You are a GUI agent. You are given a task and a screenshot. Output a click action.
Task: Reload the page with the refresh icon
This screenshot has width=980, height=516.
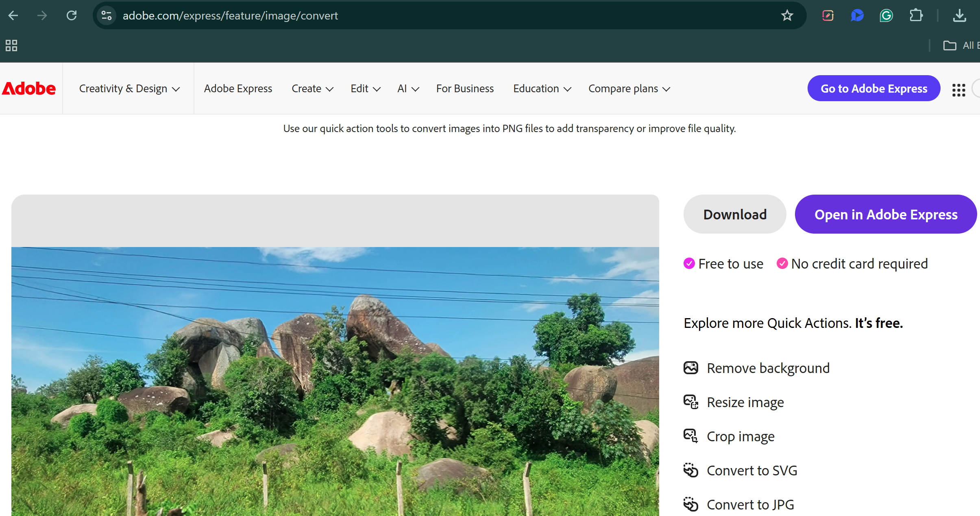pyautogui.click(x=72, y=15)
